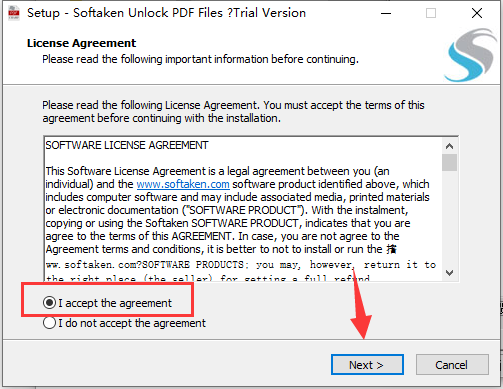
Task: Close the Setup wizard window
Action: (x=477, y=13)
